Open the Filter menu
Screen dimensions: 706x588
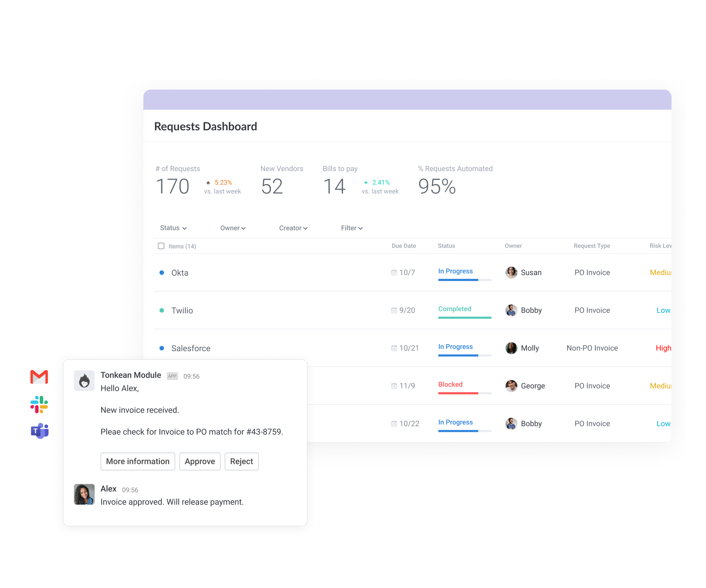(x=351, y=228)
